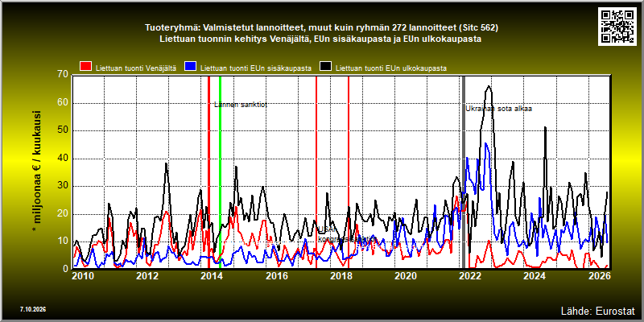Click the x-axis year label 2014
Image resolution: width=644 pixels, height=322 pixels.
(212, 275)
